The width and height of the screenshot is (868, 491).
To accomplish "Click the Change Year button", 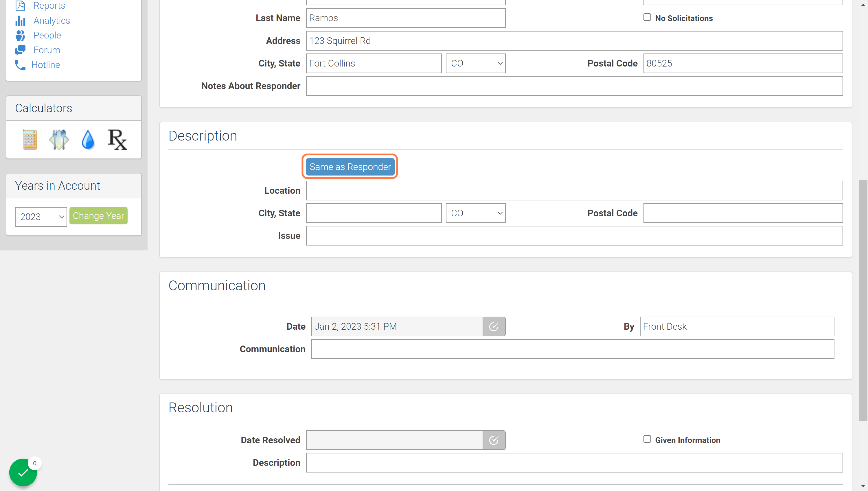I will click(98, 216).
